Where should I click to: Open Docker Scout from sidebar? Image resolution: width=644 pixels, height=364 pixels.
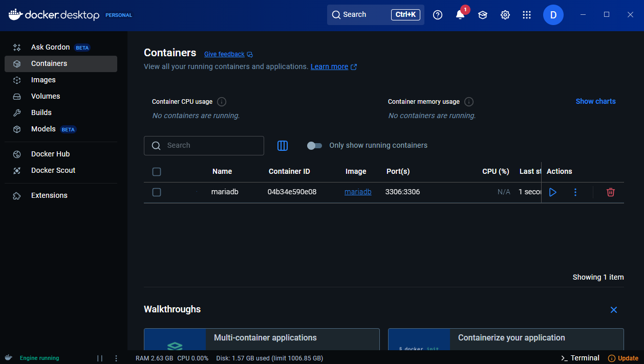(61, 170)
